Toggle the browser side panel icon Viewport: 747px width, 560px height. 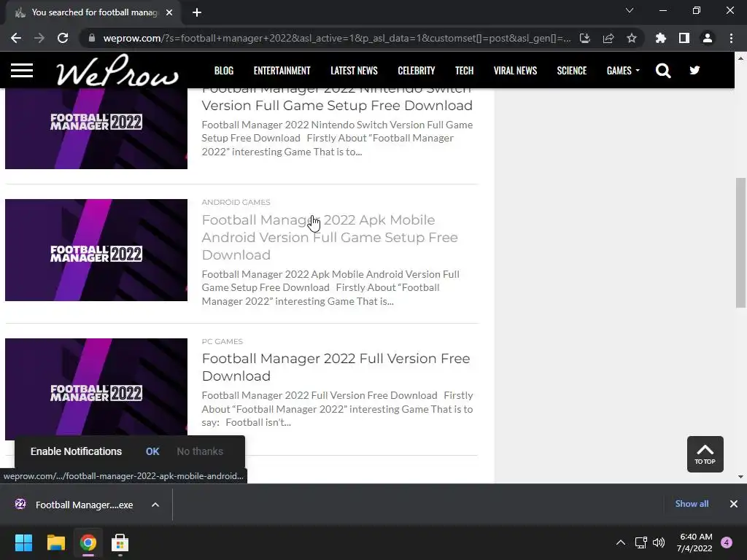pos(684,38)
